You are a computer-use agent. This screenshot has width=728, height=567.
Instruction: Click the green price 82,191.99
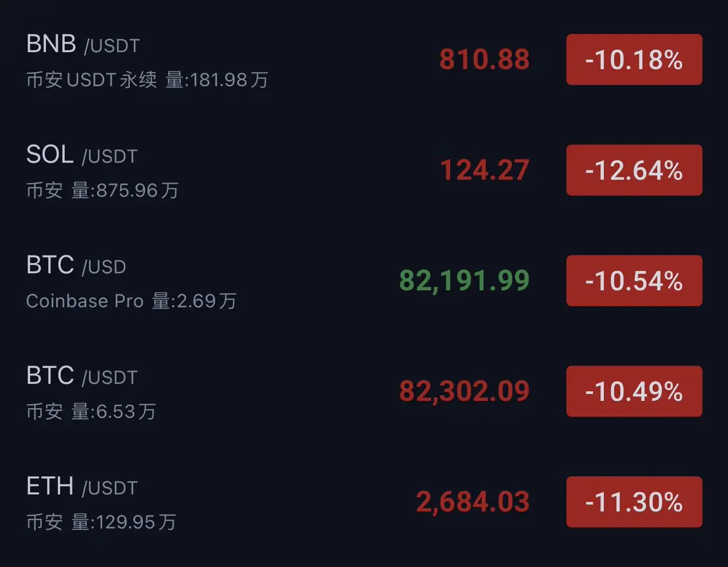[464, 281]
